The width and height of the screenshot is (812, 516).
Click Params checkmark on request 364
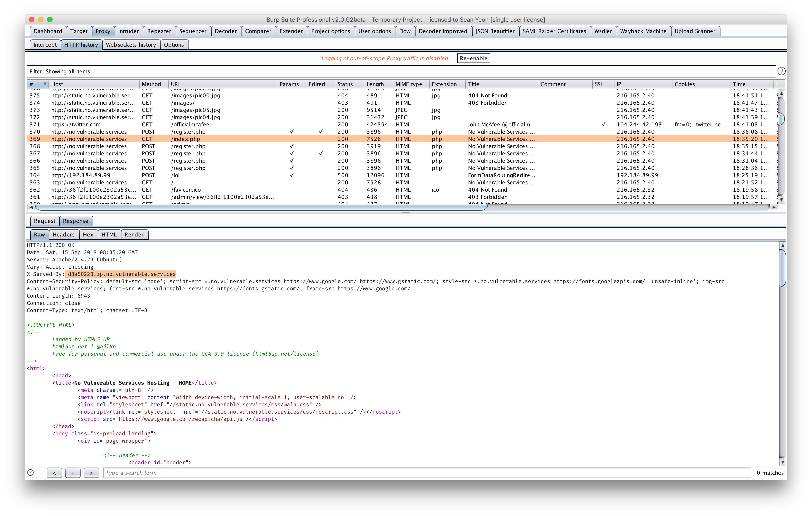point(291,175)
